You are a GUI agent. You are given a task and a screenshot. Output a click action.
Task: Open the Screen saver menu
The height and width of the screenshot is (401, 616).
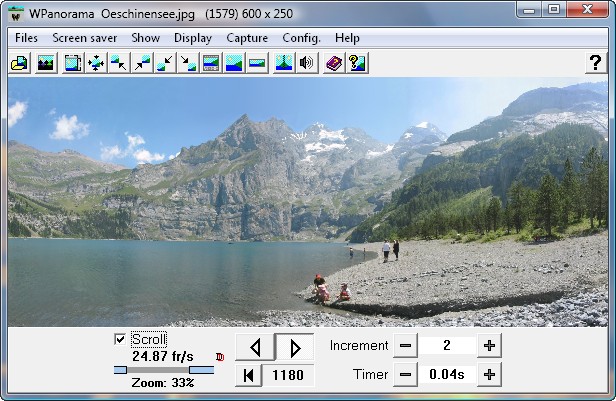coord(84,38)
